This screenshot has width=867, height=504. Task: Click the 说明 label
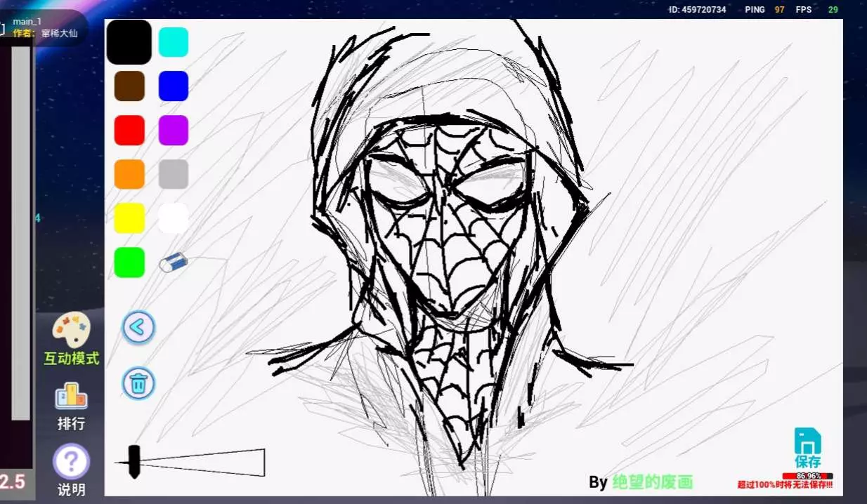[x=71, y=490]
